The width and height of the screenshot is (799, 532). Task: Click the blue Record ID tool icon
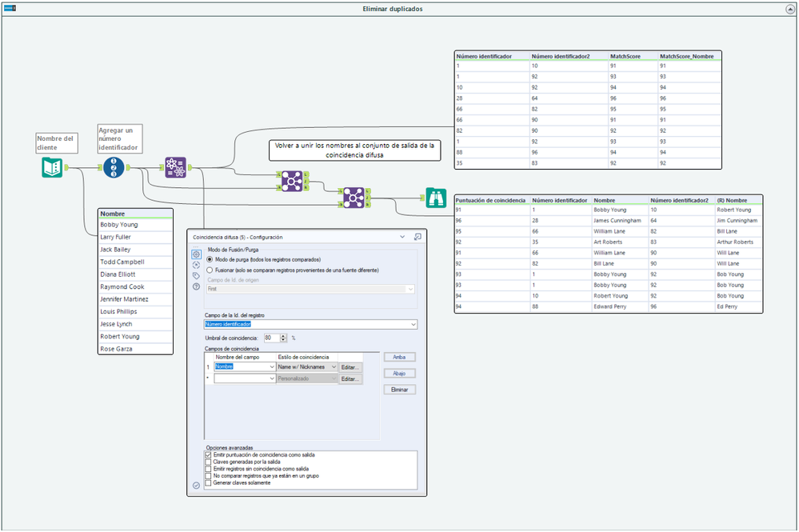[x=114, y=167]
